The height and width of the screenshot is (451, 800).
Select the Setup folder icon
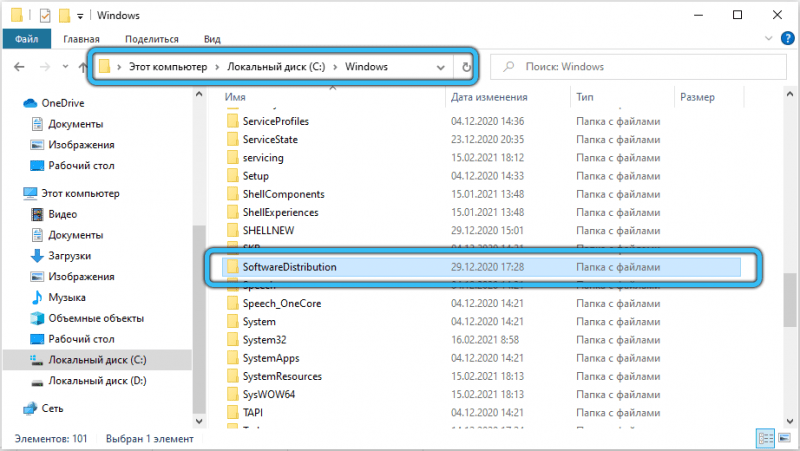point(233,176)
